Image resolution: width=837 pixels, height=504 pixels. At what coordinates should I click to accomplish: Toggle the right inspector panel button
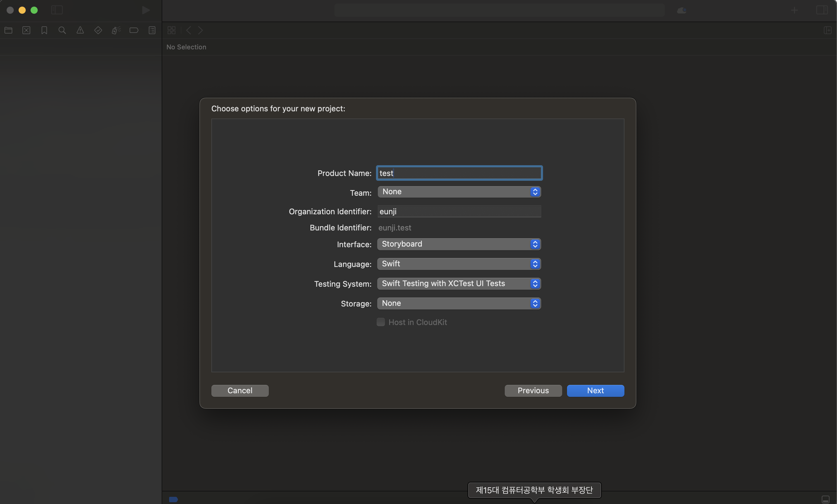(x=822, y=10)
